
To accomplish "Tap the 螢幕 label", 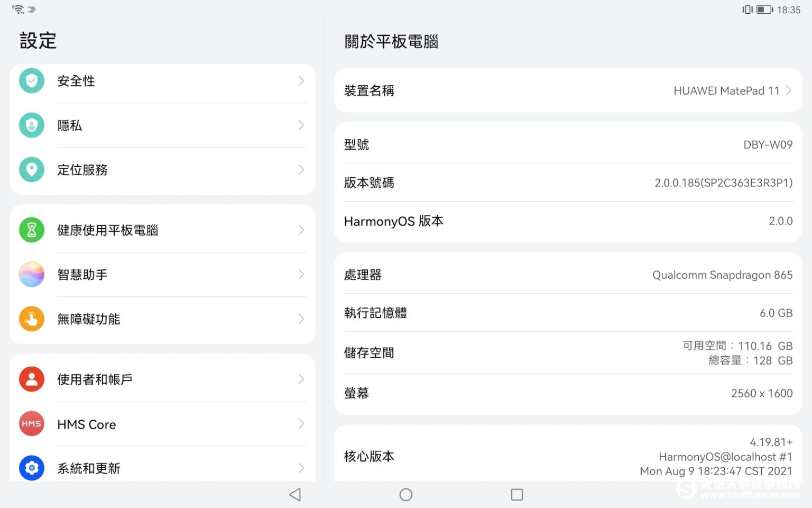I will point(356,393).
